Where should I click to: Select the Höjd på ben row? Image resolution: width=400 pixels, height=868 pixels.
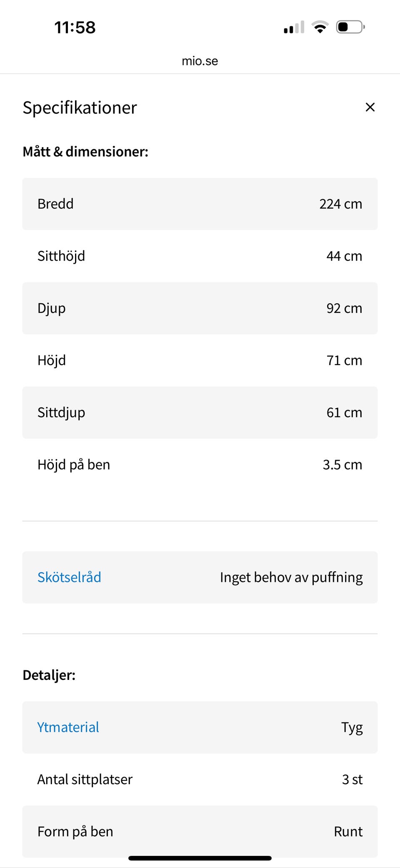coord(200,465)
